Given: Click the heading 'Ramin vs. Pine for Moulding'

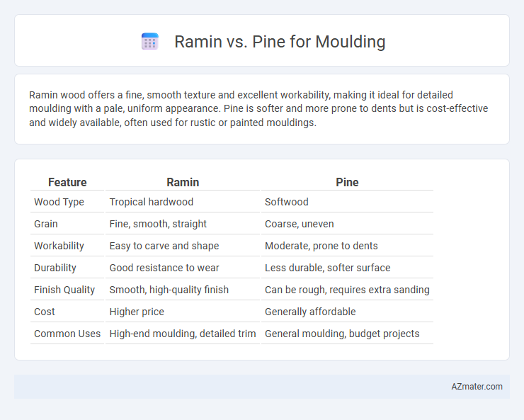Looking at the screenshot, I should coord(280,42).
